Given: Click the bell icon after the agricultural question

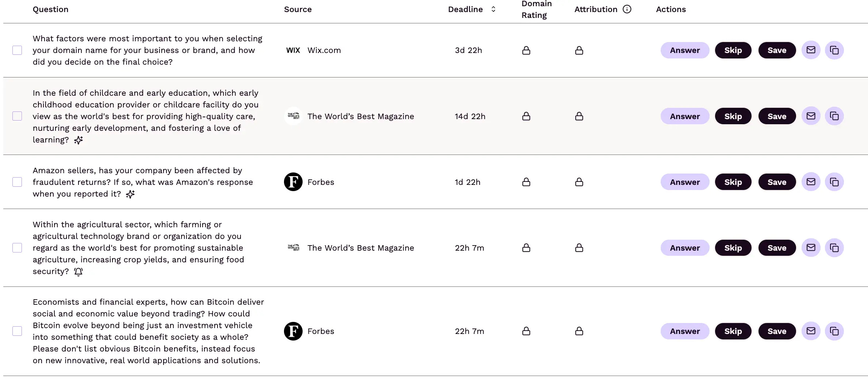Looking at the screenshot, I should (78, 271).
